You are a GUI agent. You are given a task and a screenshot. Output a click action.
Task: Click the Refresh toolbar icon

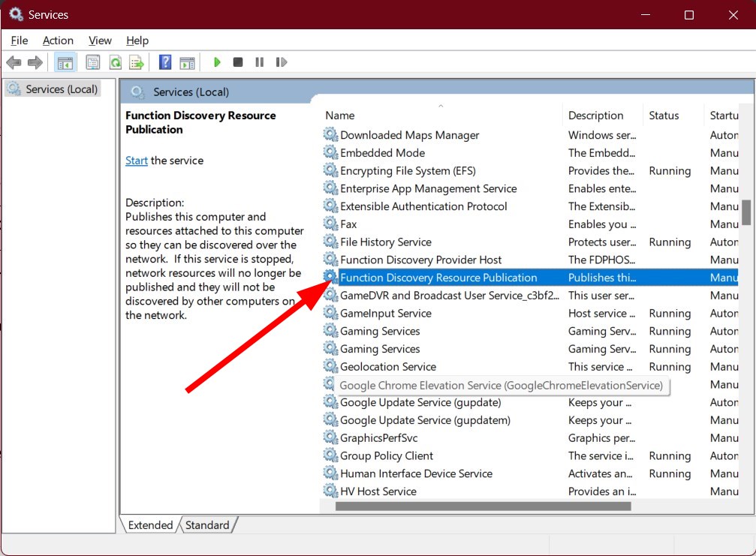[x=116, y=62]
